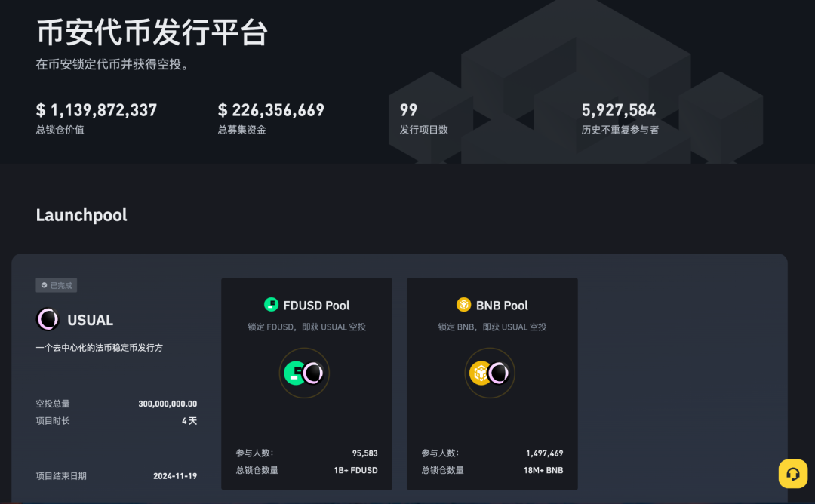
Task: Select the FDUSD Pool green coin icon
Action: [272, 305]
